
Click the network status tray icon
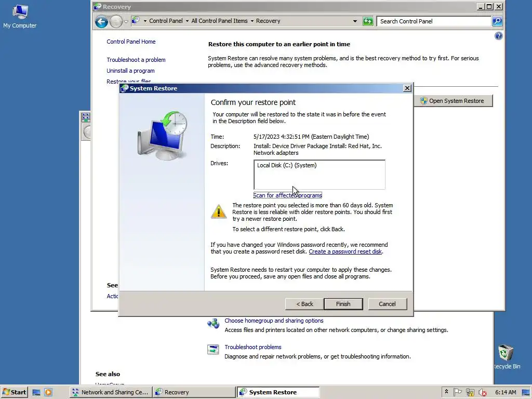[470, 393]
